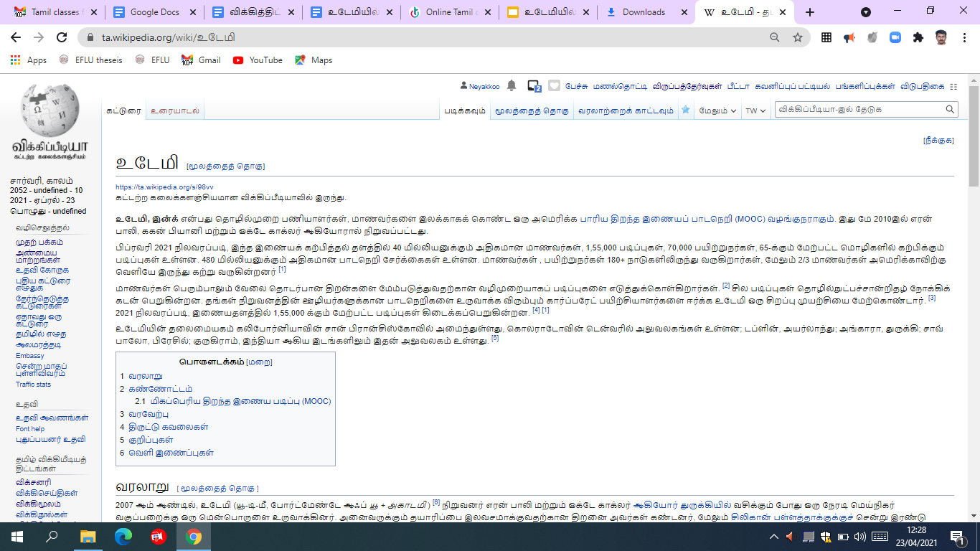Open Embassy link in sidebar

(30, 356)
